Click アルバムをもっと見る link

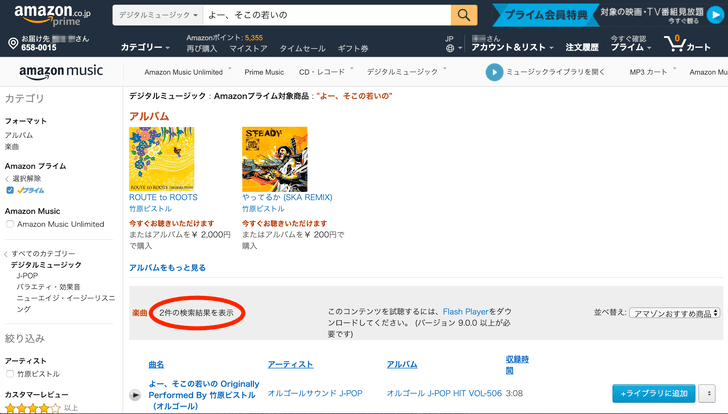tap(167, 267)
